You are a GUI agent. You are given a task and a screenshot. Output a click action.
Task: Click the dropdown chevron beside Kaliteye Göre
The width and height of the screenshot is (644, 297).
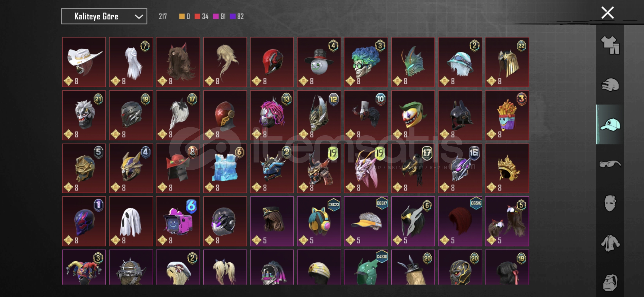pos(139,17)
